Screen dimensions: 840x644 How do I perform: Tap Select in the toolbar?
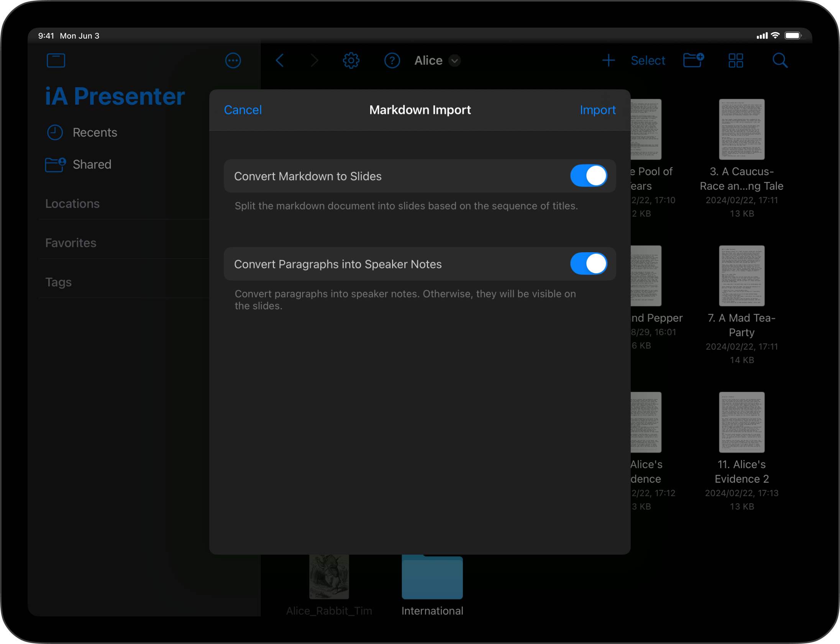pyautogui.click(x=648, y=61)
